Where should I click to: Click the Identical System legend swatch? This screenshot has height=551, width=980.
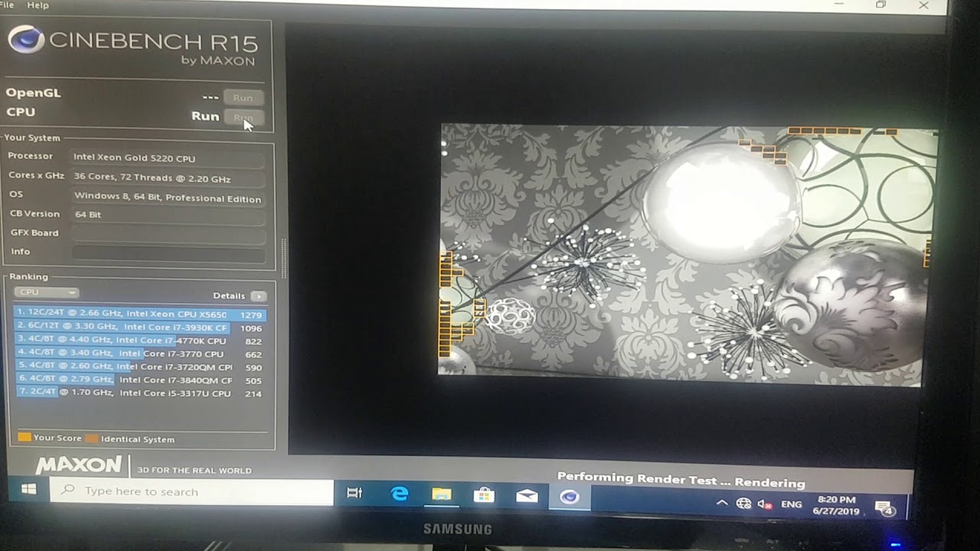click(92, 439)
